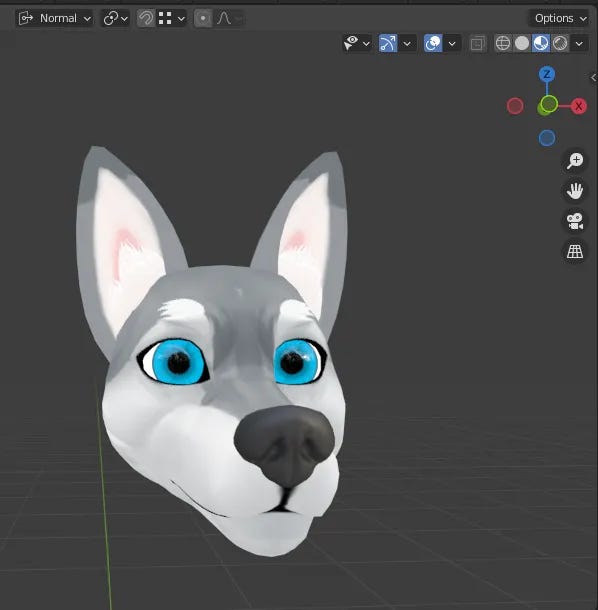This screenshot has width=598, height=610.
Task: Switch to material preview shading
Action: point(541,43)
